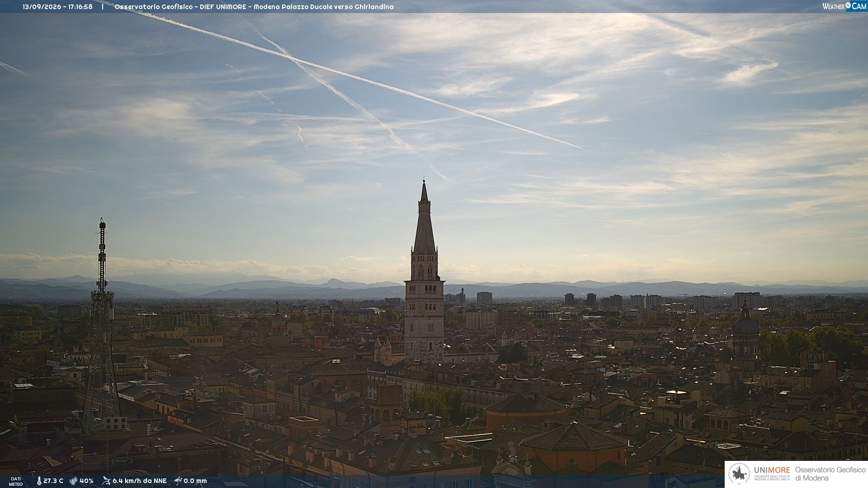Click the 27.3 C temperature reading
The height and width of the screenshot is (488, 868).
(53, 481)
